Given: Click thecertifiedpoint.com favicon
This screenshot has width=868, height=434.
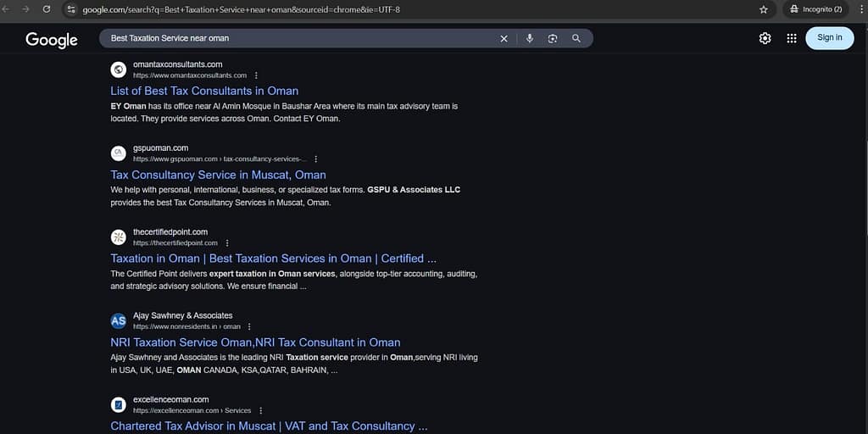Looking at the screenshot, I should point(119,237).
